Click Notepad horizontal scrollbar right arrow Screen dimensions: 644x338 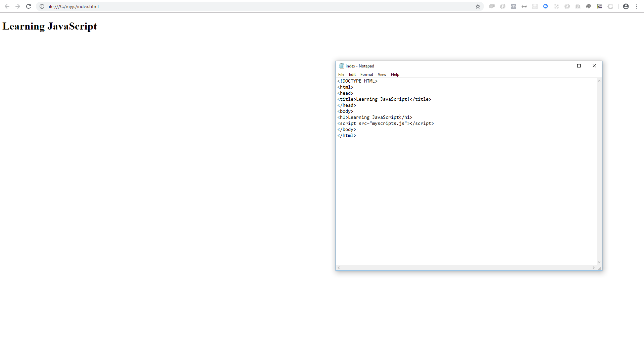coord(594,268)
